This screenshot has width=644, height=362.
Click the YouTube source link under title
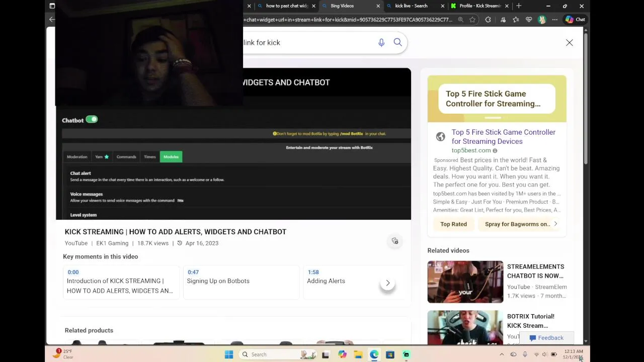[76, 243]
